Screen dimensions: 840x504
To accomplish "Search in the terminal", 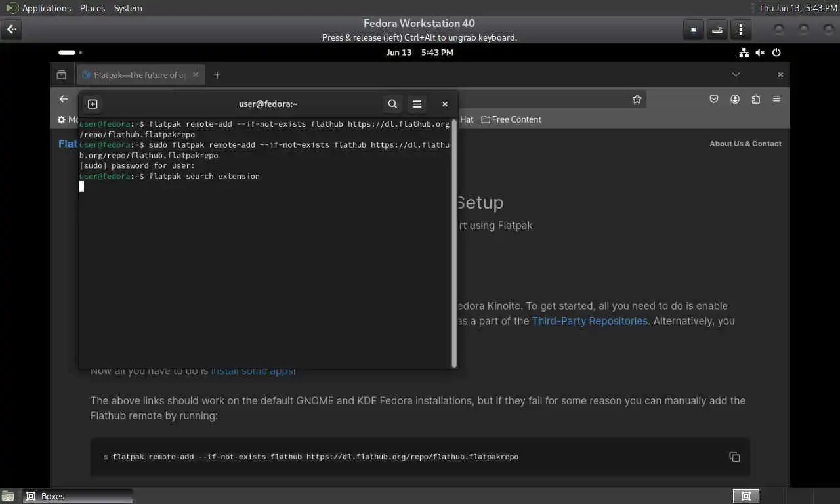I will pyautogui.click(x=392, y=104).
